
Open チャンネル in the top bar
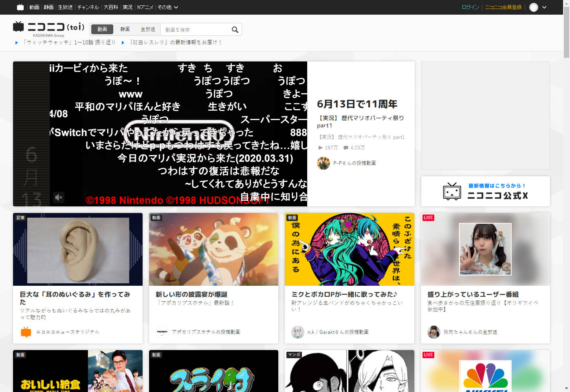pyautogui.click(x=88, y=7)
